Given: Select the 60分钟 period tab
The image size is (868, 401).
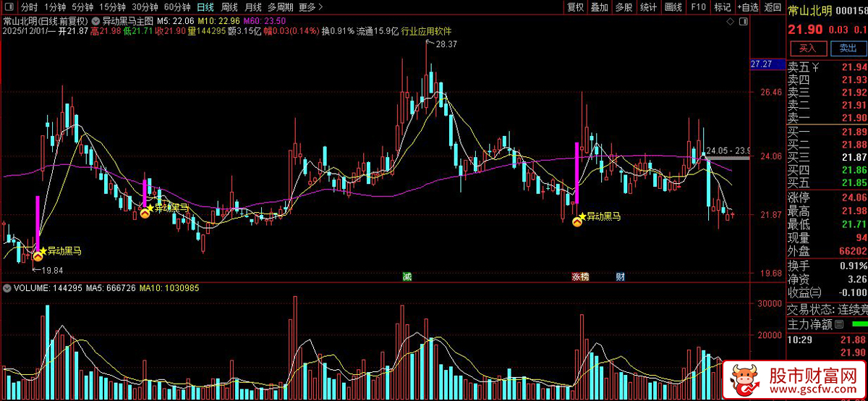Looking at the screenshot, I should pyautogui.click(x=177, y=7).
